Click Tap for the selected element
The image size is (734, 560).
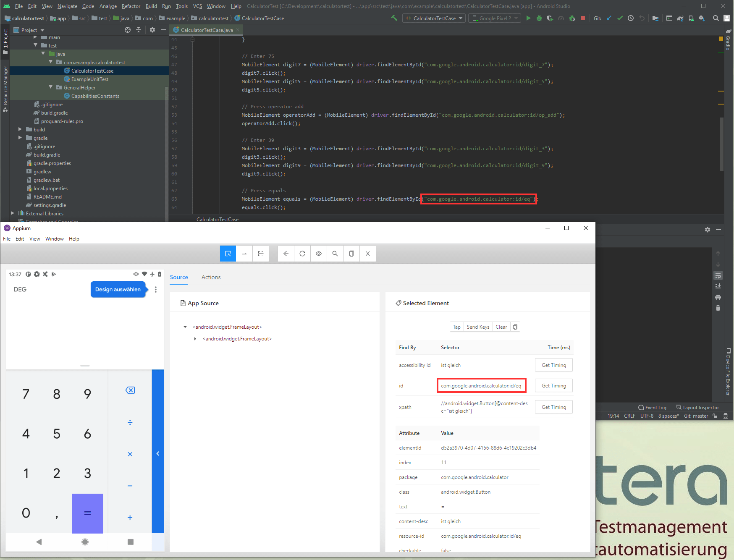coord(456,327)
